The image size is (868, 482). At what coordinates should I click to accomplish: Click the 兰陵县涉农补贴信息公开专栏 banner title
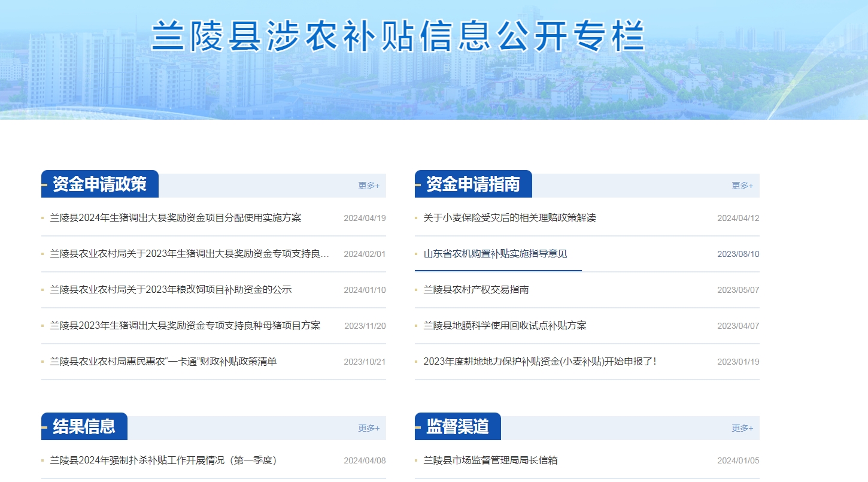pyautogui.click(x=398, y=36)
